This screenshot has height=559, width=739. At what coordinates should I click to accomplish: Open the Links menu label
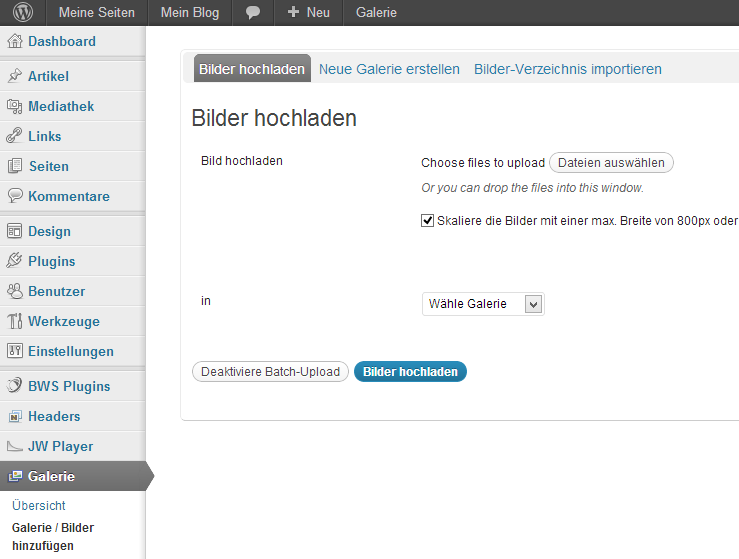coord(45,136)
